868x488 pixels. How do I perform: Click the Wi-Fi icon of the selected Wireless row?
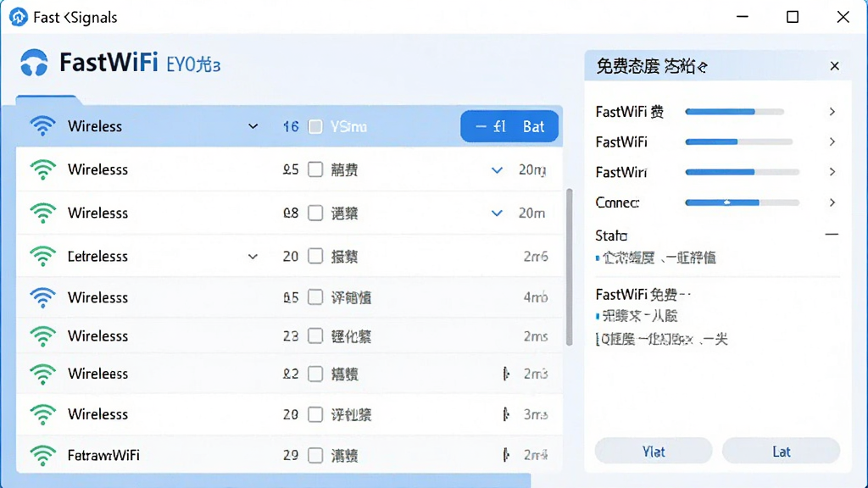[x=42, y=126]
